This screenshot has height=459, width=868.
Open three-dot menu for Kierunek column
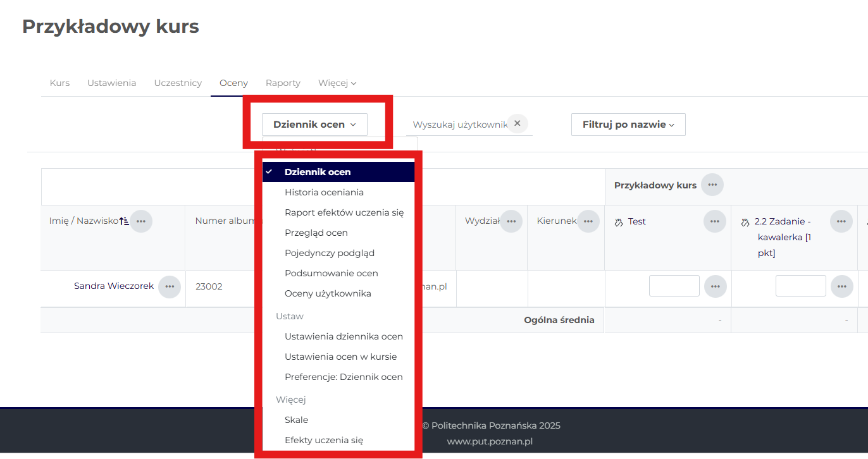point(588,221)
